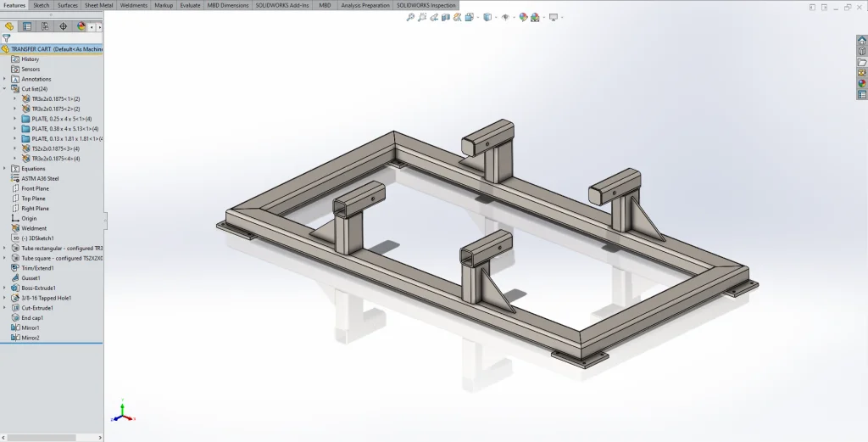
Task: Expand the Boss-Extrude1 feature
Action: 4,288
